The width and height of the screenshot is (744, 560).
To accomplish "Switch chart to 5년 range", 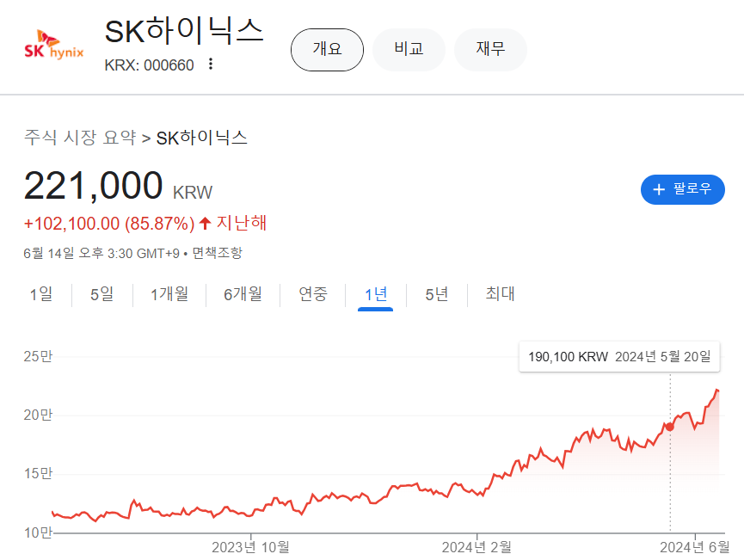I will 436,294.
